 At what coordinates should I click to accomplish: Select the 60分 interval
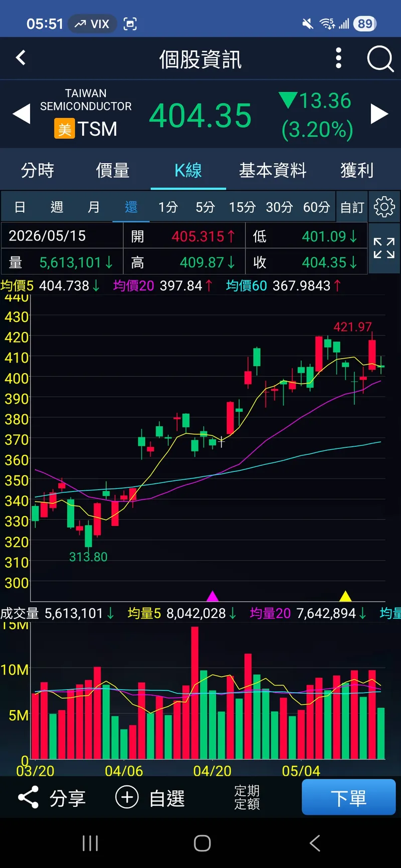(316, 207)
